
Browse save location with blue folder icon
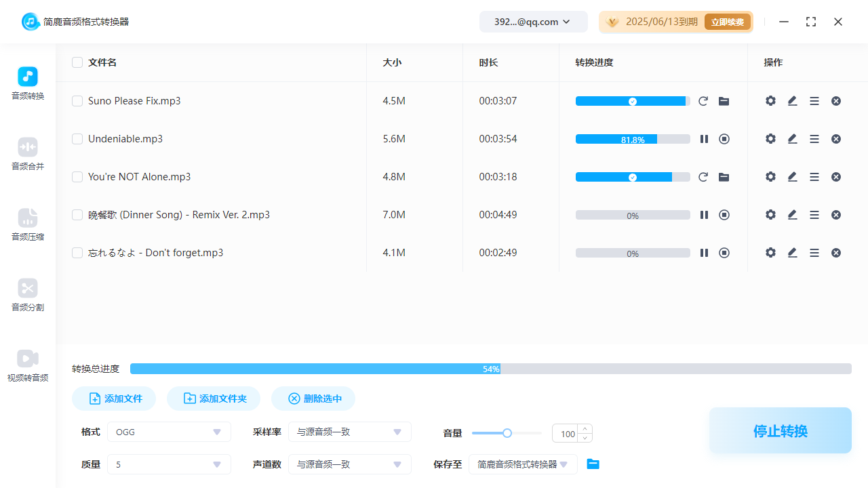pos(593,464)
